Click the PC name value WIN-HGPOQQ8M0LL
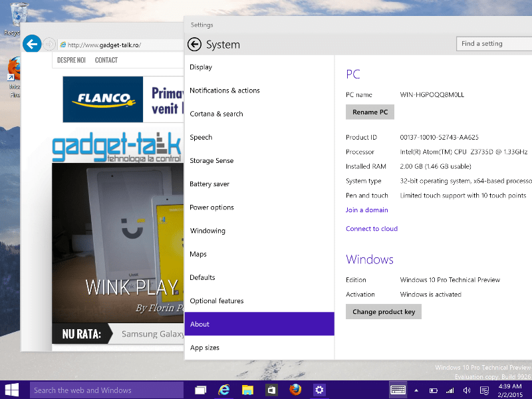This screenshot has width=532, height=399. [432, 94]
